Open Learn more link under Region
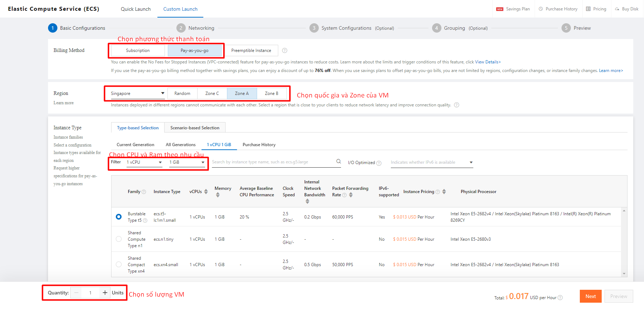 (x=63, y=103)
